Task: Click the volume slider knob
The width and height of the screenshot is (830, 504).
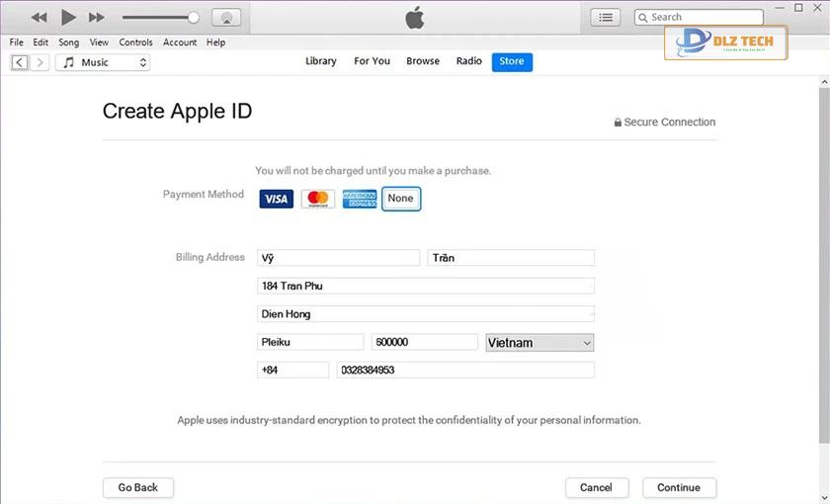Action: coord(194,18)
